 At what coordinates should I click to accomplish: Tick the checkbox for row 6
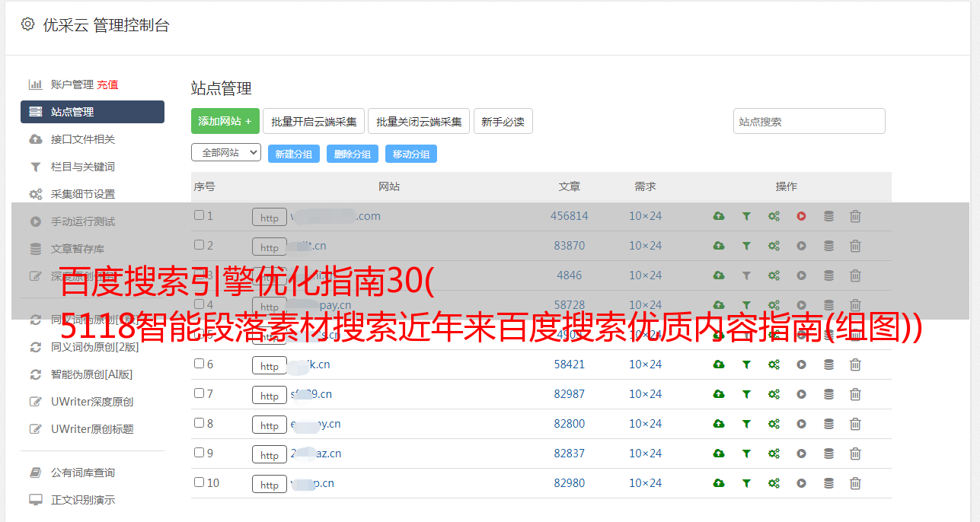(199, 364)
